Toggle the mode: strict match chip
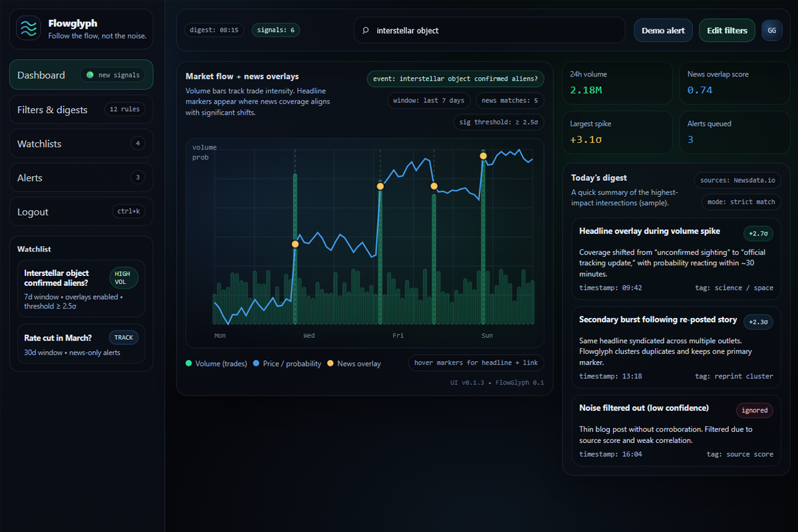The width and height of the screenshot is (798, 532). [741, 201]
